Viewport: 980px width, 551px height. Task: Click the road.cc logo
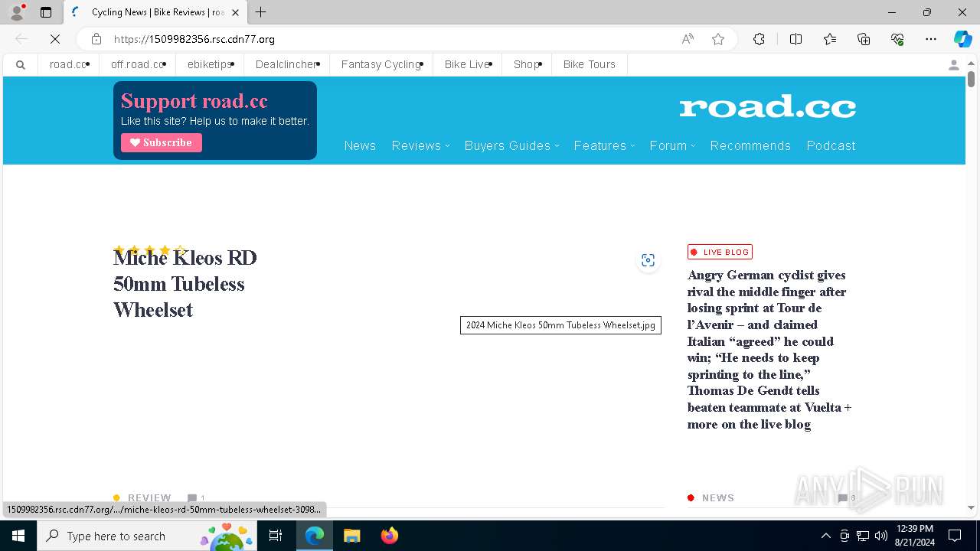point(767,106)
